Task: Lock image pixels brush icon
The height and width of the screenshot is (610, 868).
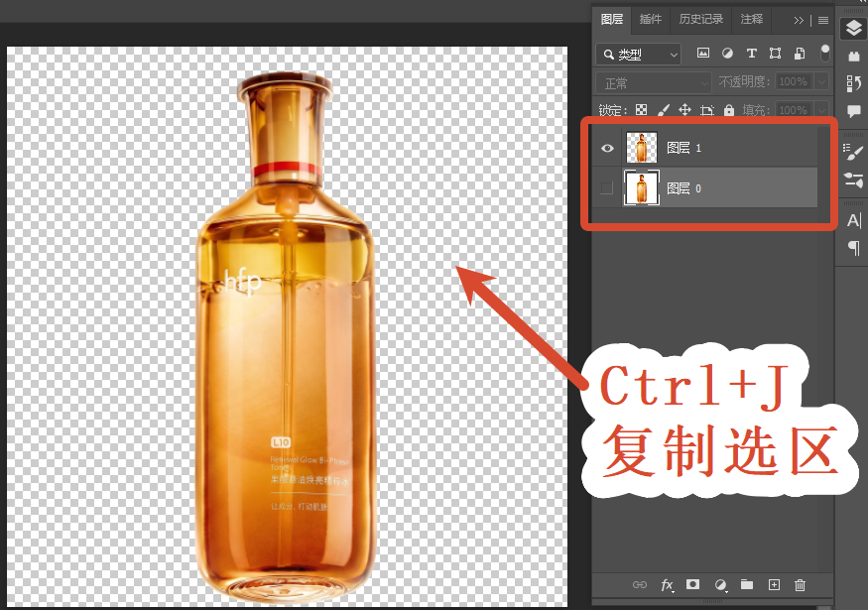Action: pos(664,109)
